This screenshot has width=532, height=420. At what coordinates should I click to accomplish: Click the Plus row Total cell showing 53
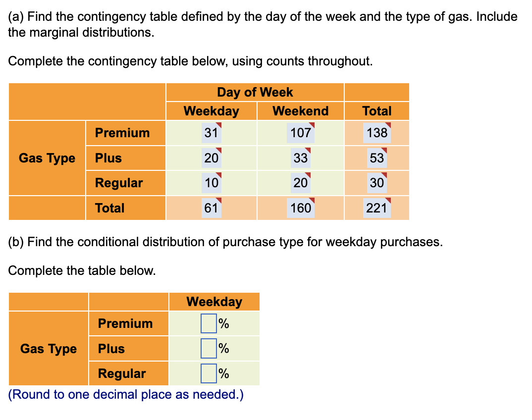(x=377, y=157)
